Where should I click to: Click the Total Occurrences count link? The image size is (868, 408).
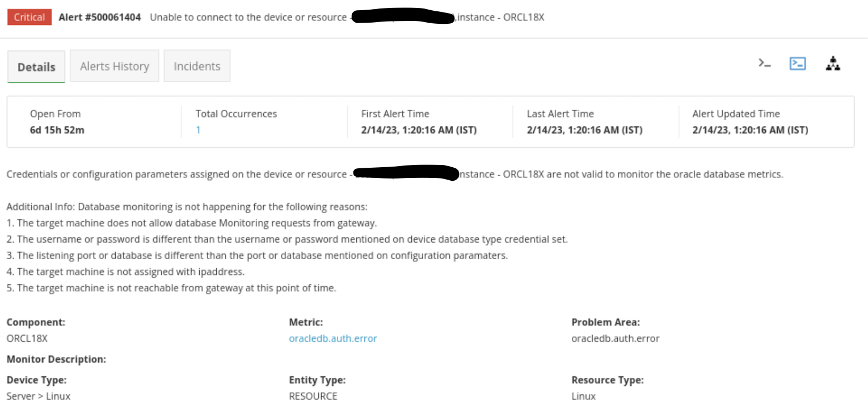[198, 130]
